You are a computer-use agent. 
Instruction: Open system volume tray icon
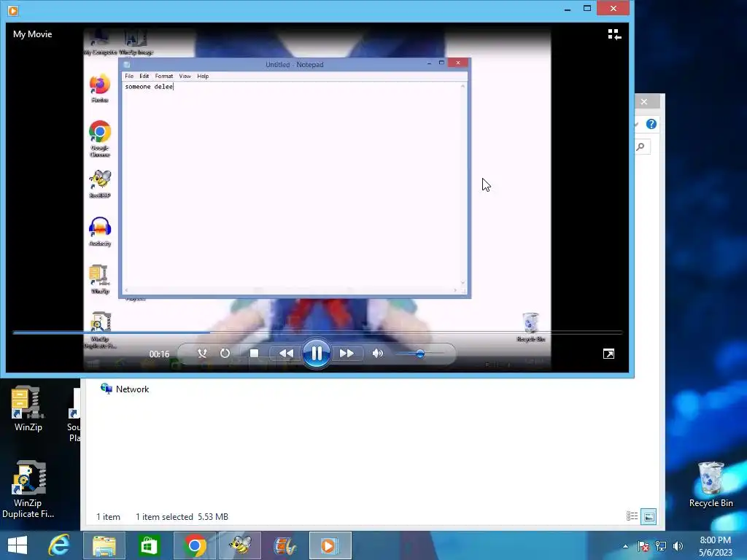678,546
